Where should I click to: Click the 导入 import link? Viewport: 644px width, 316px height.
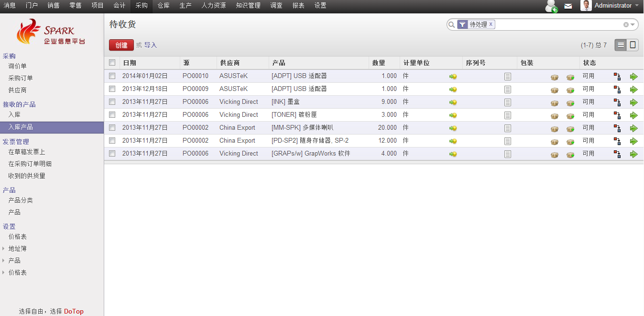click(151, 45)
